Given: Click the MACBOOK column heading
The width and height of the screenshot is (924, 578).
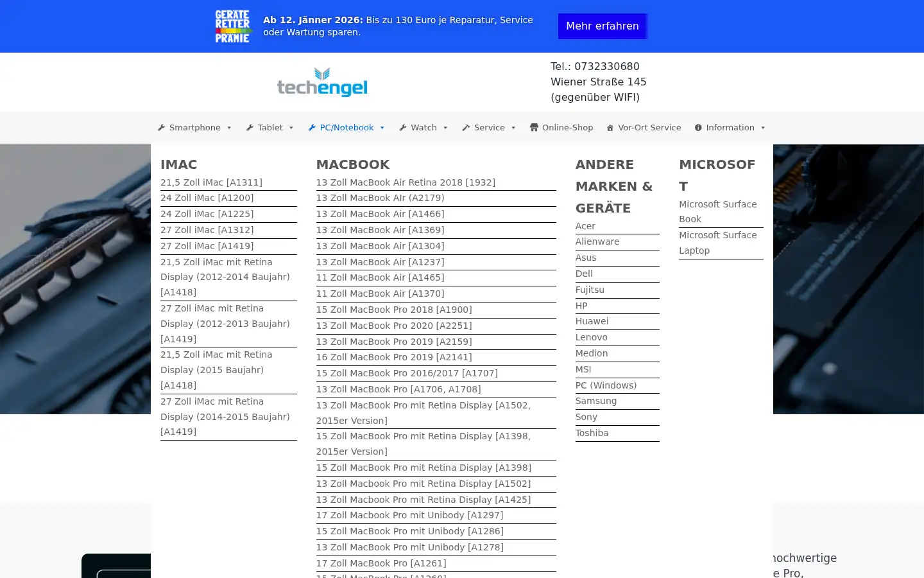Looking at the screenshot, I should [x=353, y=164].
